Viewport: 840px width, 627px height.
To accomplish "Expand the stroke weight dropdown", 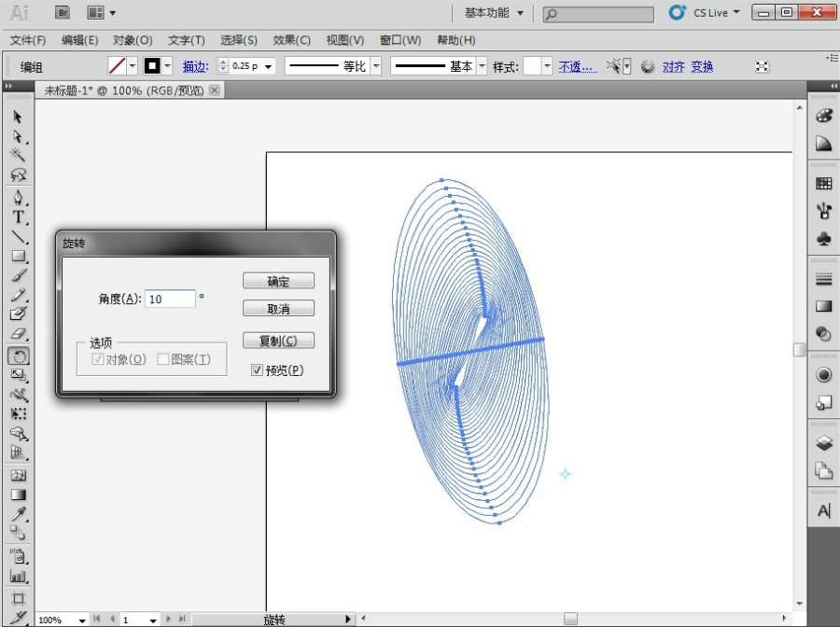I will [269, 66].
